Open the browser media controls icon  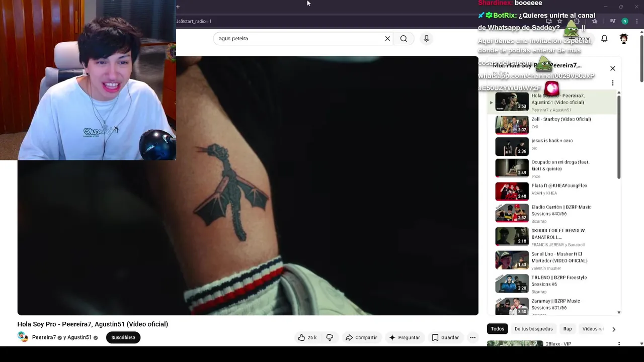(612, 21)
